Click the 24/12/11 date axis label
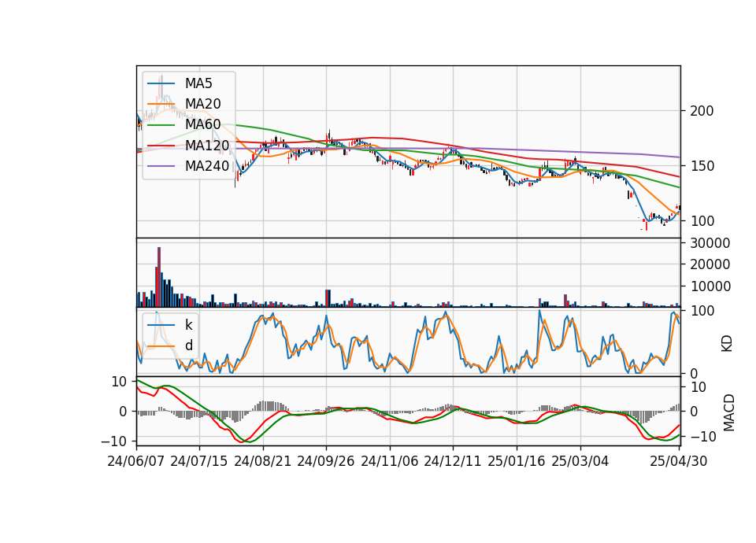The height and width of the screenshot is (543, 756). [x=452, y=461]
